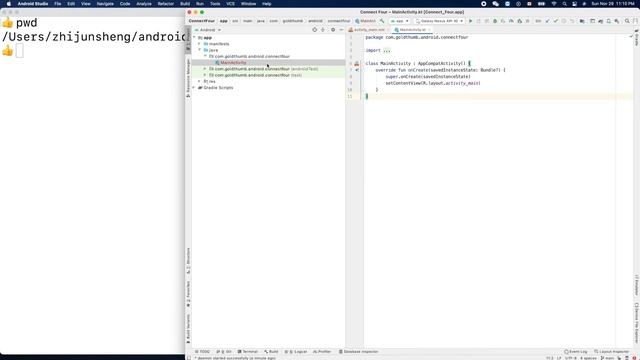Open the Apple menu

[x=9, y=4]
